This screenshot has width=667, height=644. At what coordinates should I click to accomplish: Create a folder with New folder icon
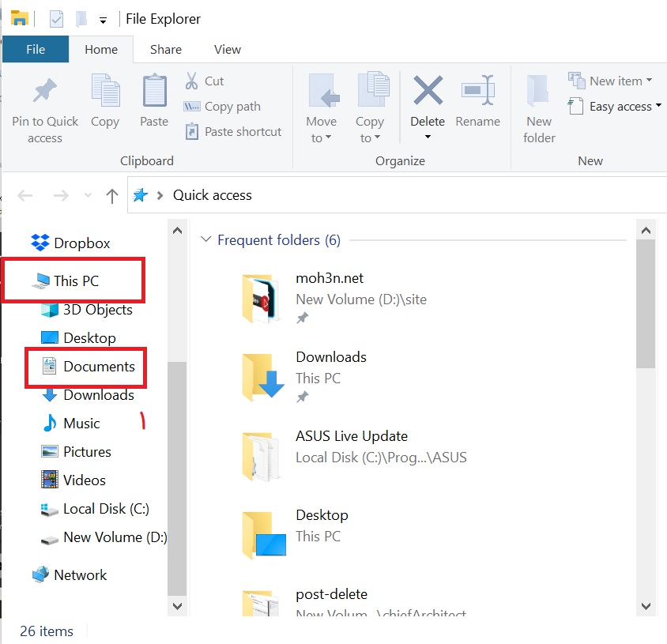point(539,92)
